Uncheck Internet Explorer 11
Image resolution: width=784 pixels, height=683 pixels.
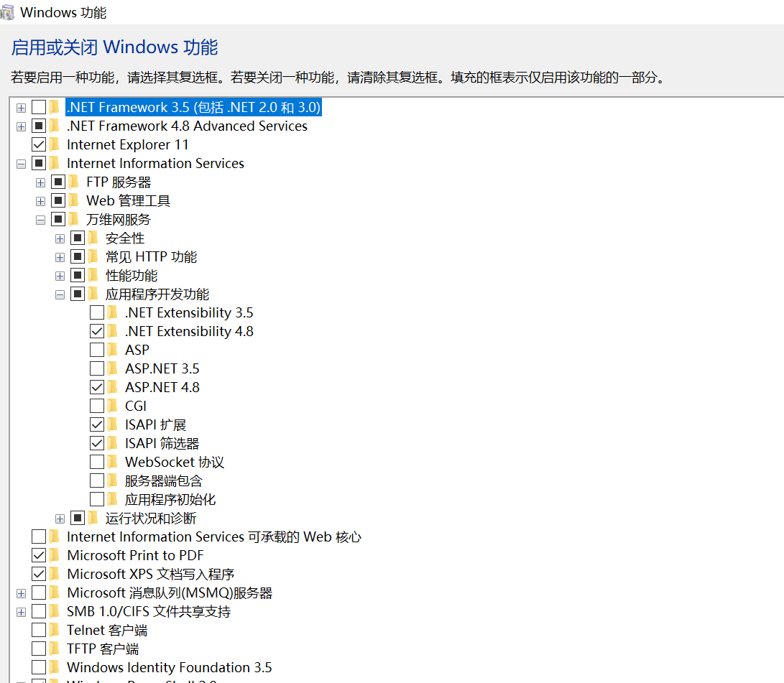tap(39, 144)
